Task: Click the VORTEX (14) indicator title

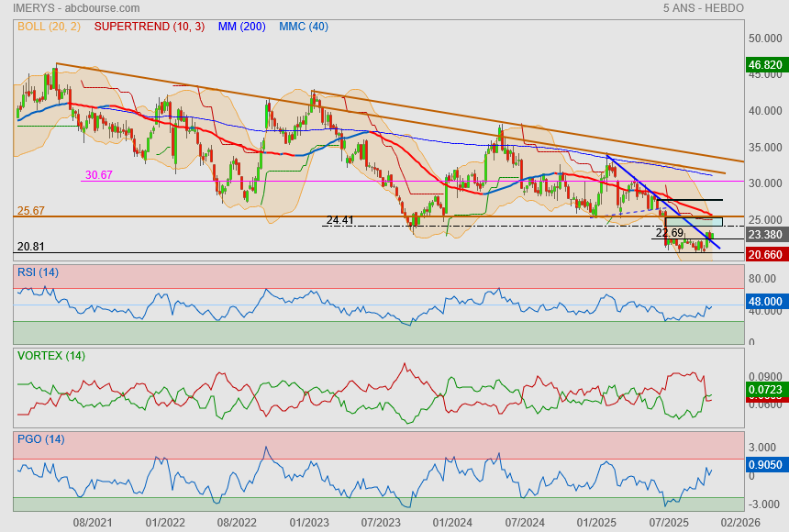Action: 51,356
